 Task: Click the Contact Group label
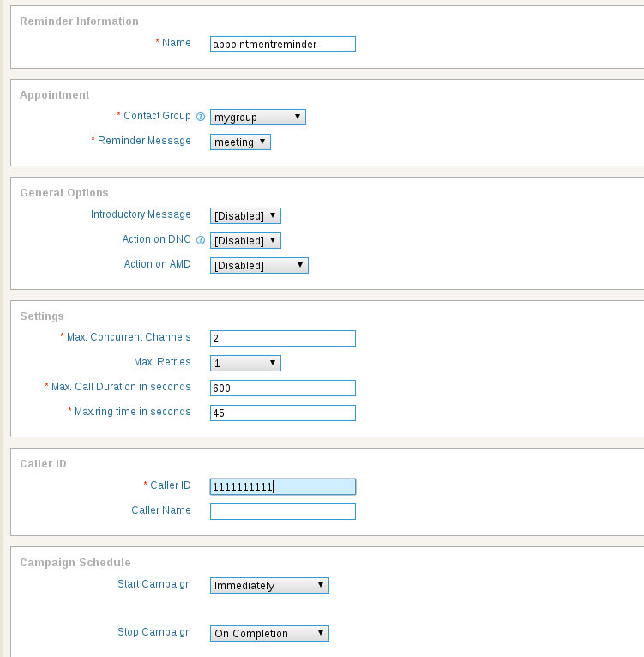tap(157, 116)
